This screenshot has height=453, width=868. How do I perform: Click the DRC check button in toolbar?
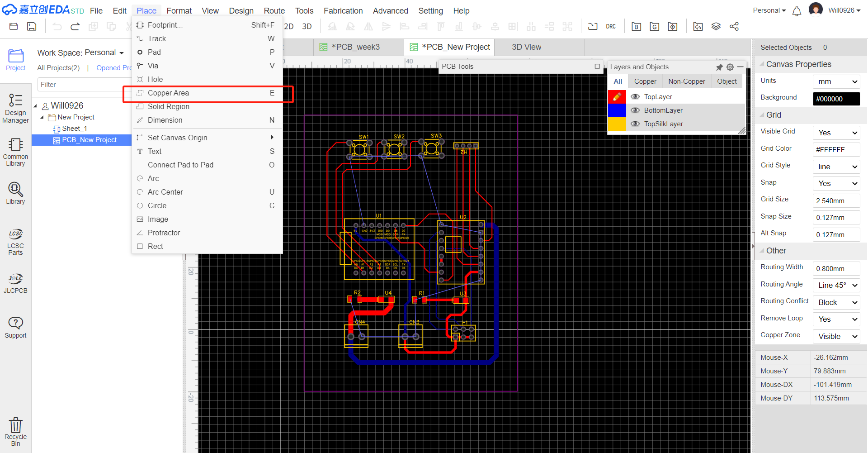click(610, 27)
